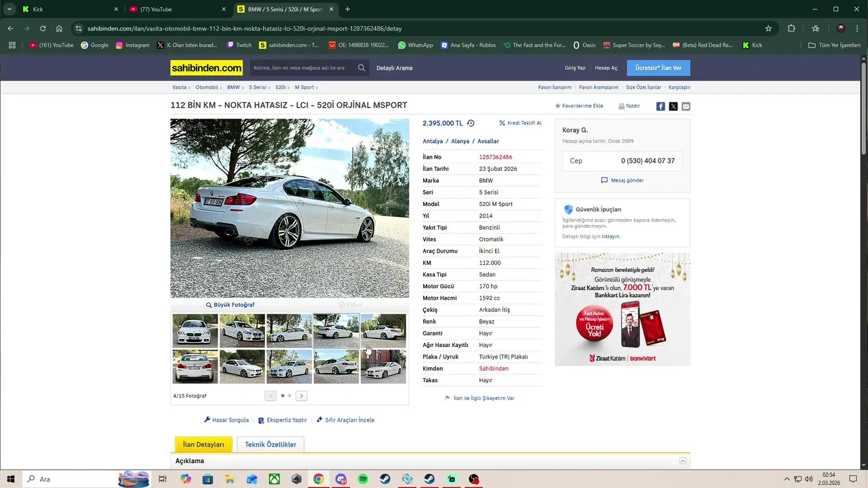Image resolution: width=868 pixels, height=488 pixels.
Task: Show hidden system tray icons
Action: pyautogui.click(x=787, y=479)
